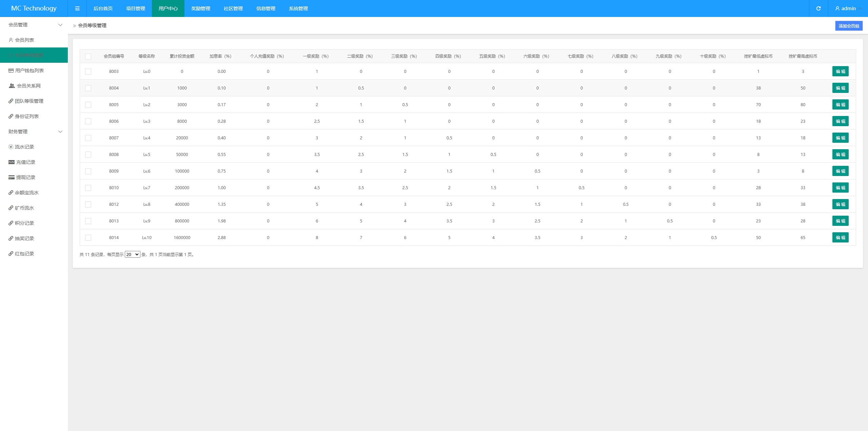868x431 pixels.
Task: Open 会员关系网 via its people icon
Action: coord(12,86)
